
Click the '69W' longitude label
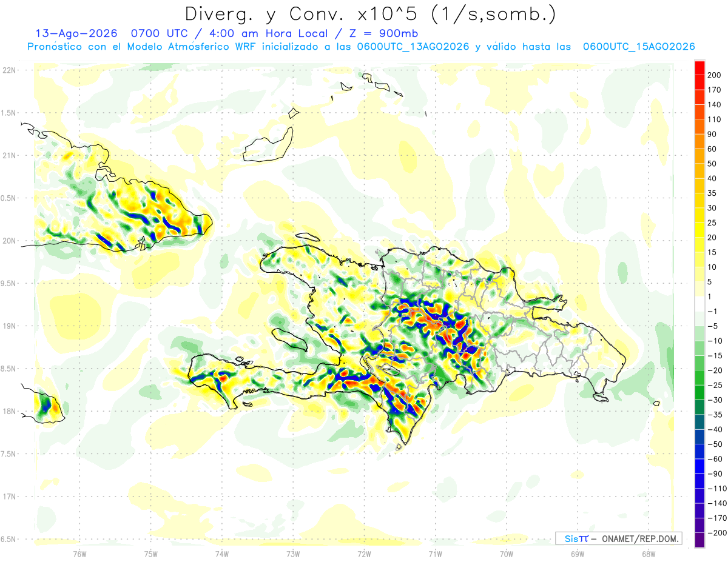pyautogui.click(x=578, y=554)
